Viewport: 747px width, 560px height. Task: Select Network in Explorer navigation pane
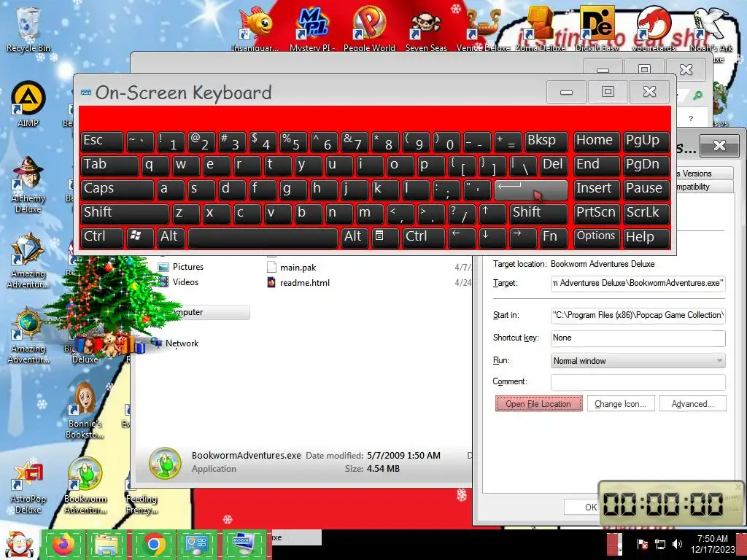coord(175,343)
